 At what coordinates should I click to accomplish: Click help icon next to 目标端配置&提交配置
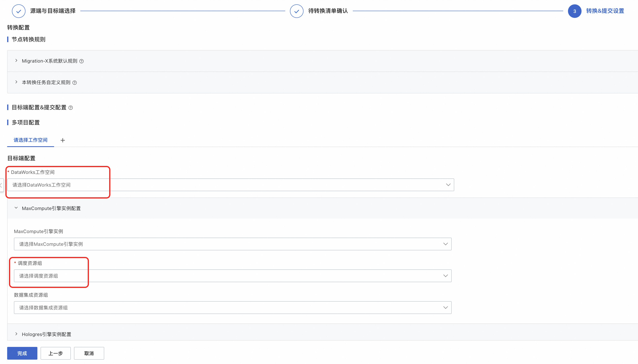pos(71,108)
